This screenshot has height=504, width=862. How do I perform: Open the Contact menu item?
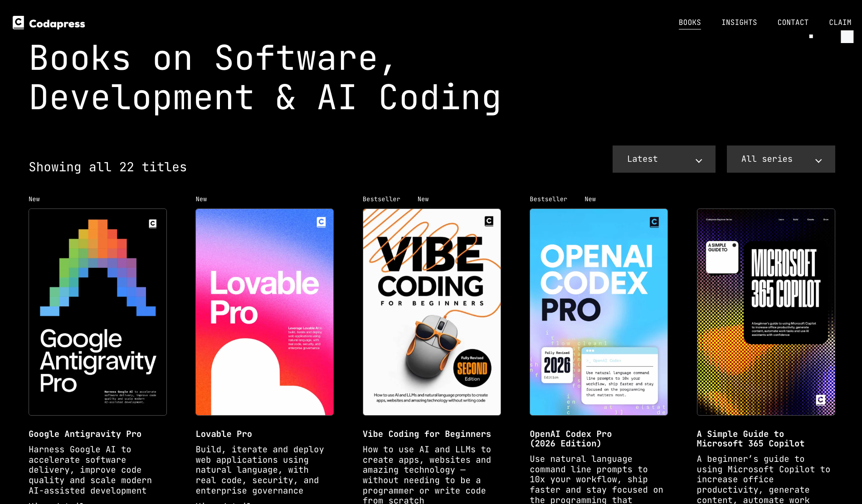point(793,22)
